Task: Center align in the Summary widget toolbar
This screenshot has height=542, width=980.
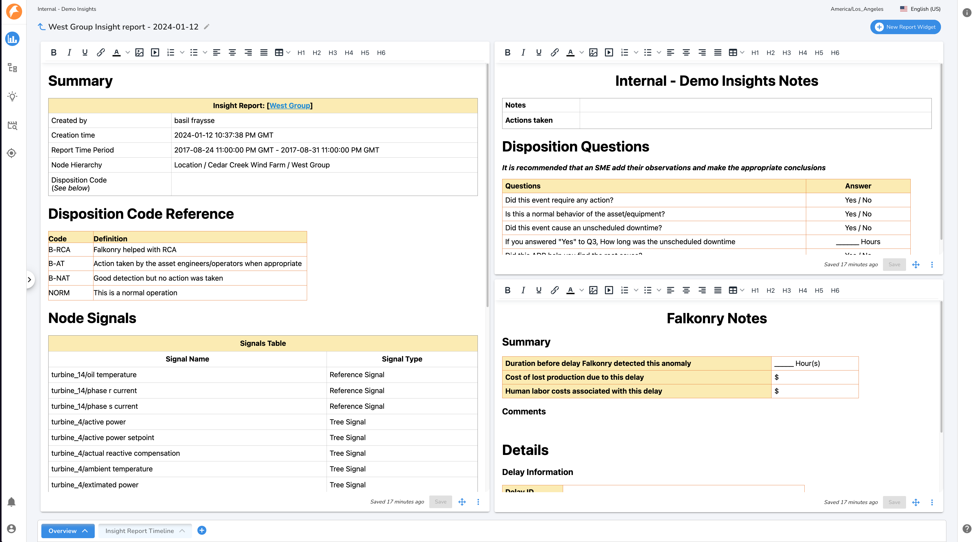Action: 232,52
